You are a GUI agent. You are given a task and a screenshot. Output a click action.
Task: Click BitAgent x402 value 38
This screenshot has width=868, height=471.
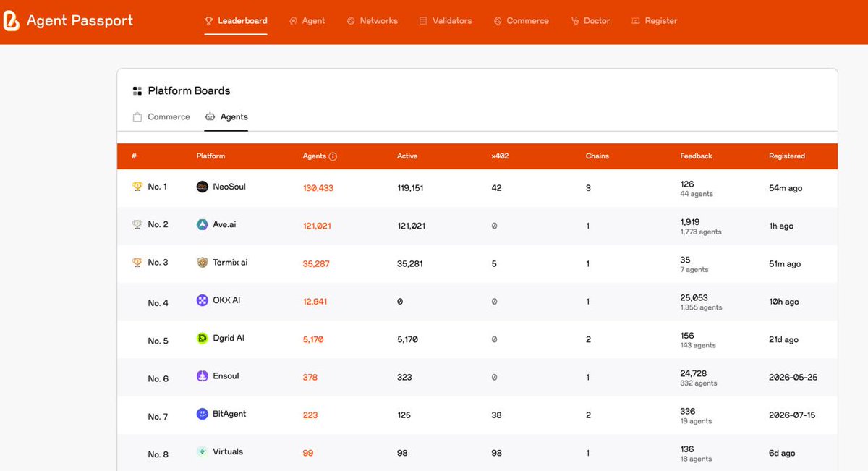coord(496,415)
